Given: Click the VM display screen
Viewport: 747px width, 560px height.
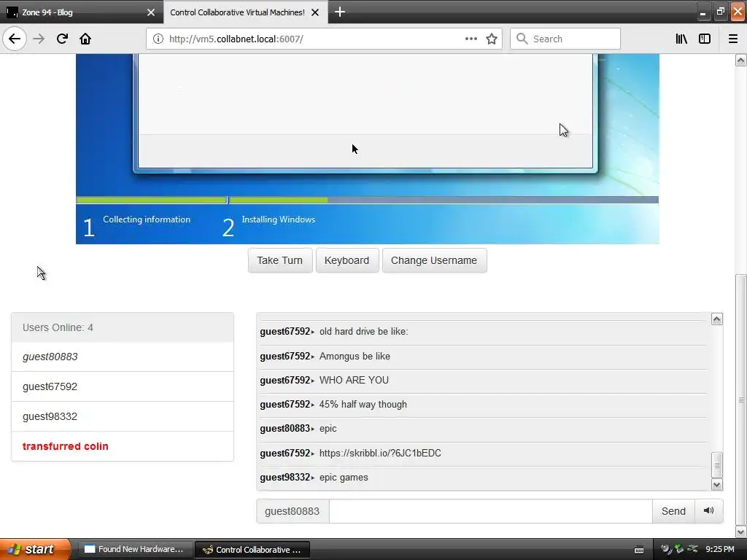Looking at the screenshot, I should pyautogui.click(x=368, y=149).
